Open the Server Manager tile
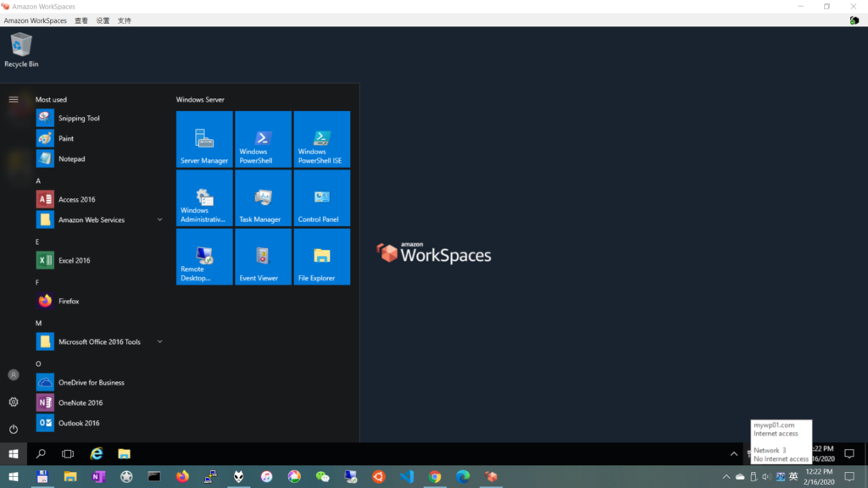868x488 pixels. click(204, 139)
